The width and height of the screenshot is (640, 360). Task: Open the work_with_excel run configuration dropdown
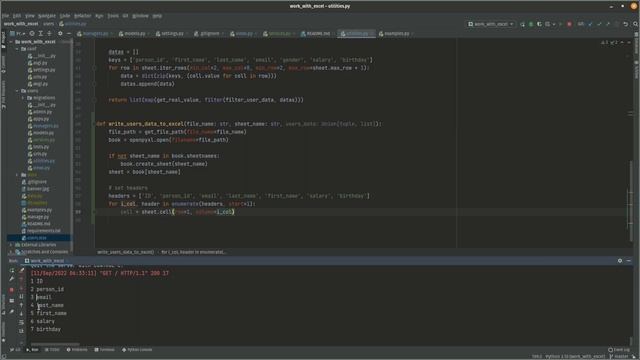tap(491, 24)
